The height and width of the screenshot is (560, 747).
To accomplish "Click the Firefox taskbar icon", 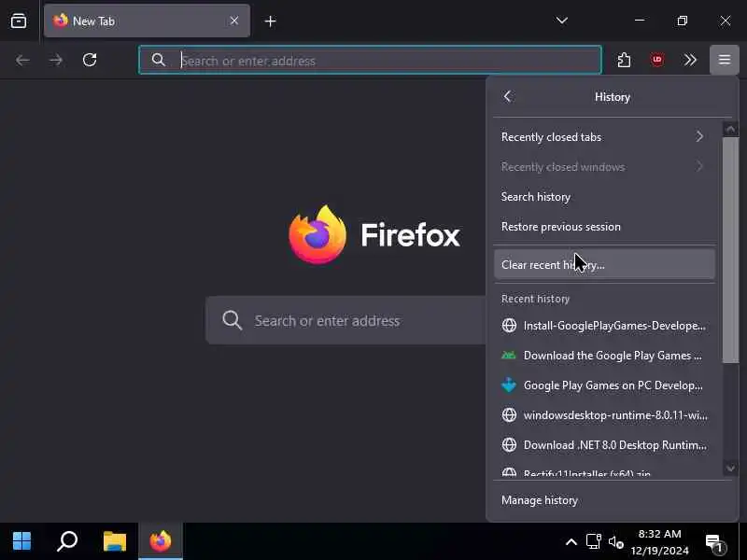I will 161,541.
